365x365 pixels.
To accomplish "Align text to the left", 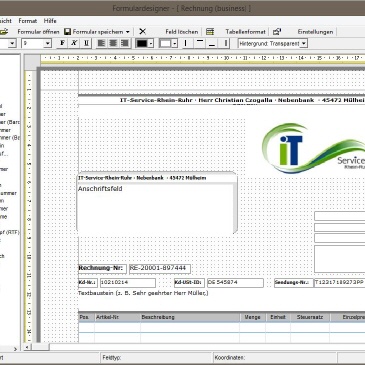I will (x=101, y=43).
